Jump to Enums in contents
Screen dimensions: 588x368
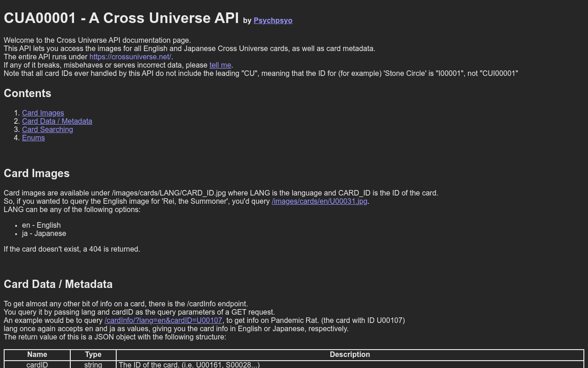tap(33, 138)
